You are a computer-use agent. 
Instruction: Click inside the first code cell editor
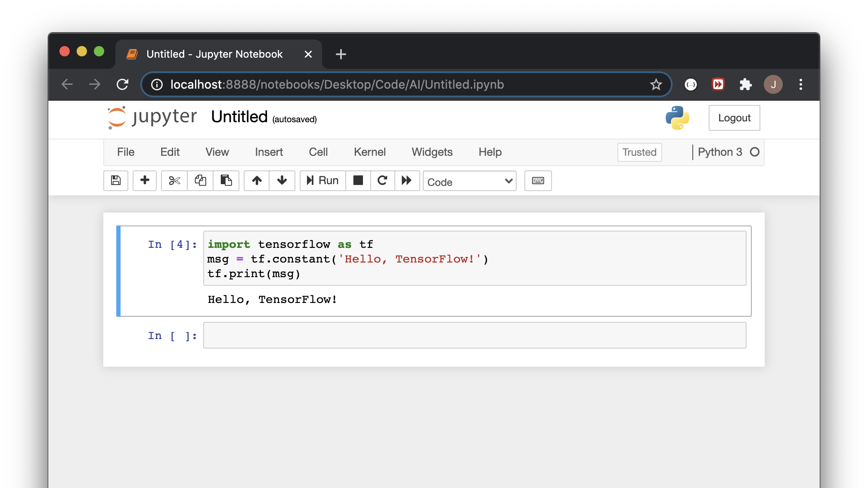click(475, 258)
